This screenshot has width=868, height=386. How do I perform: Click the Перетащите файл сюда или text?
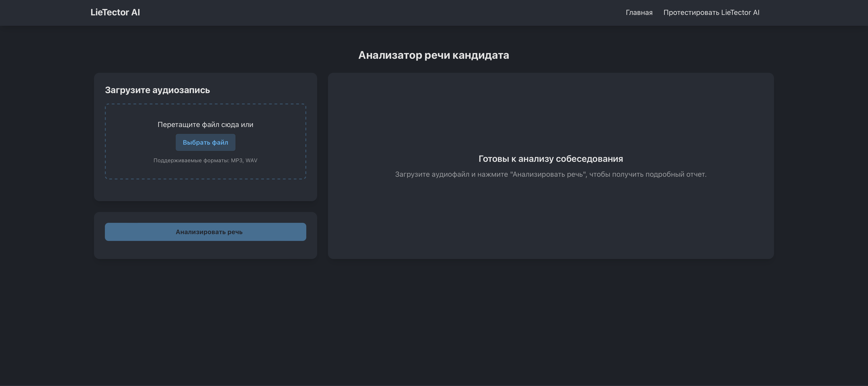(x=205, y=125)
